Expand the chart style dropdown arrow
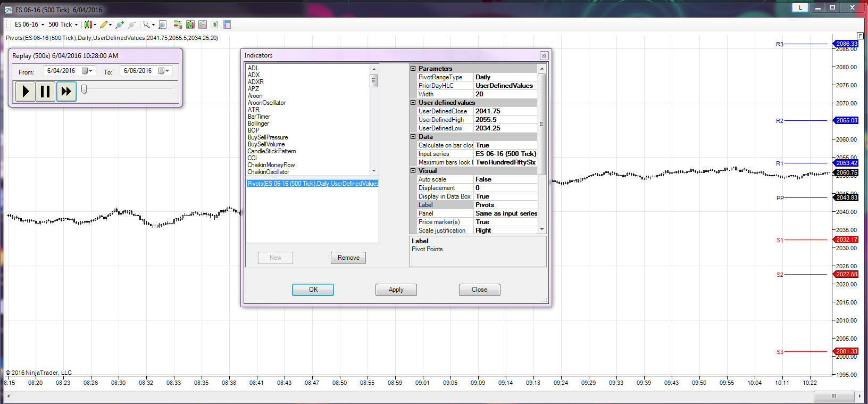Viewport: 868px width, 404px height. 95,24
